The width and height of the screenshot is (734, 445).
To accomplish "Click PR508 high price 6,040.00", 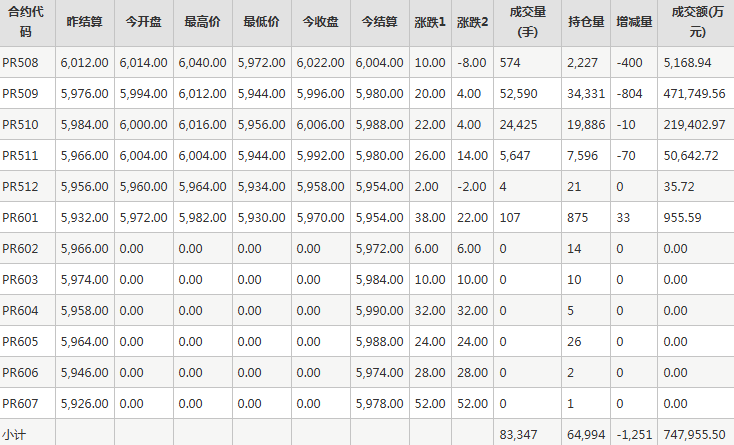I will click(x=202, y=63).
